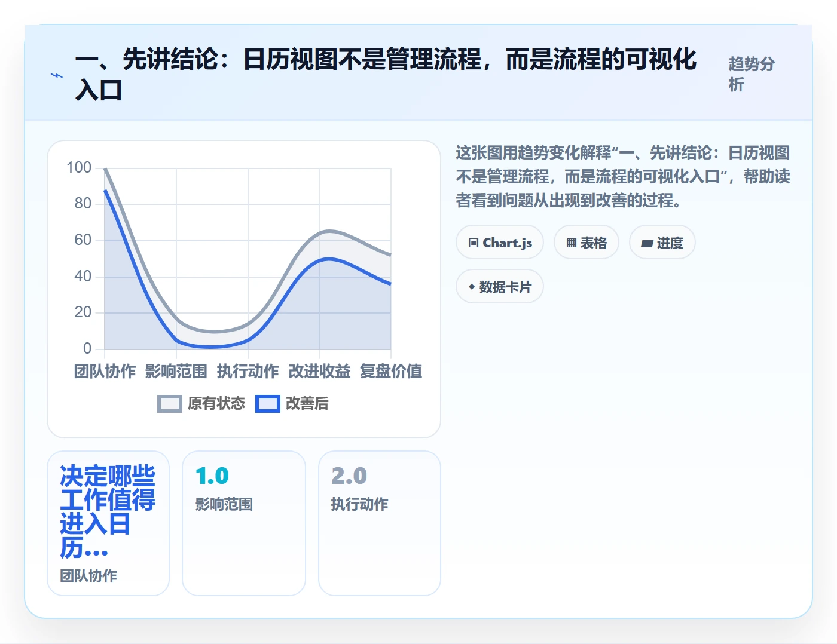
Task: Click the 0 y-axis value
Action: coord(87,348)
